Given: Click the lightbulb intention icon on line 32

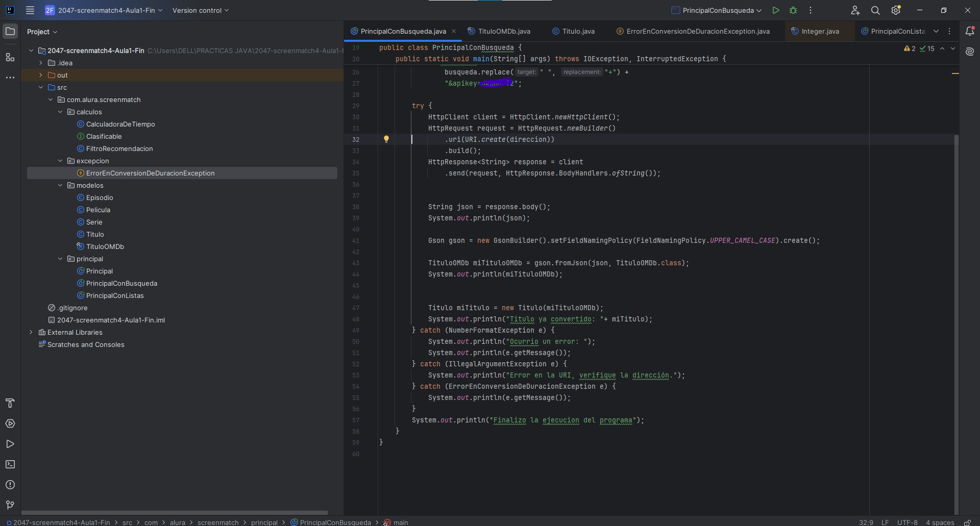Looking at the screenshot, I should (386, 139).
